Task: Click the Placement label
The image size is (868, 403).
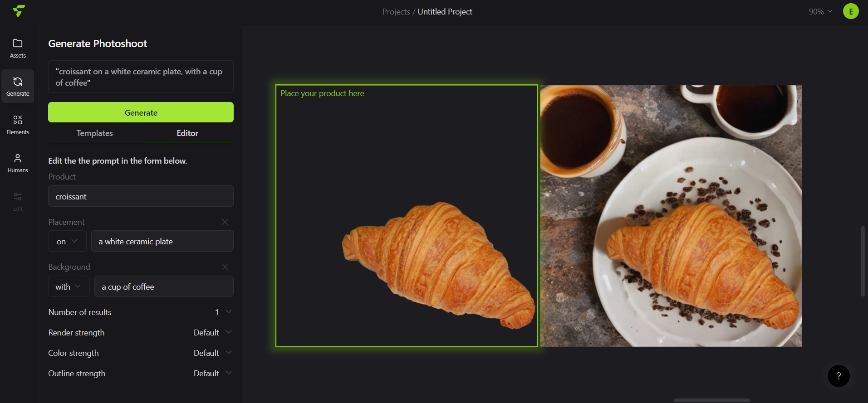Action: coord(66,222)
